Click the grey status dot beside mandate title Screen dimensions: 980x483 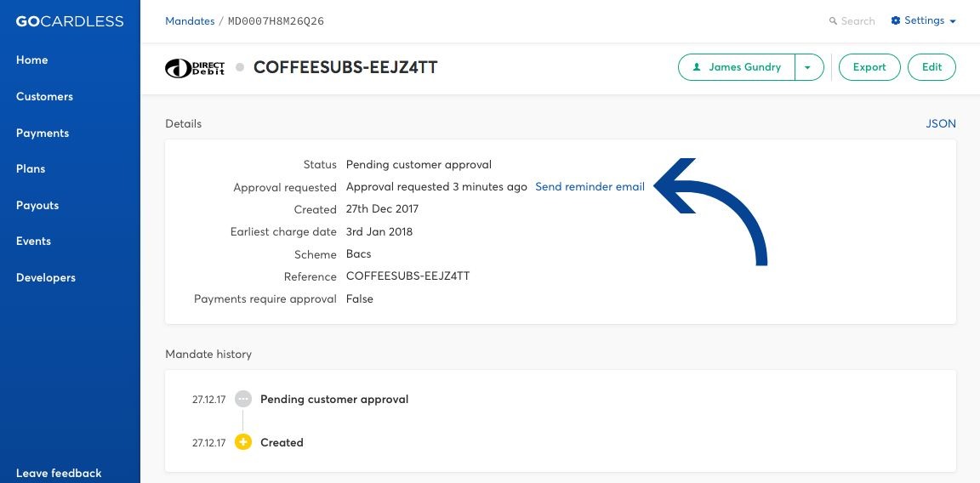tap(239, 67)
